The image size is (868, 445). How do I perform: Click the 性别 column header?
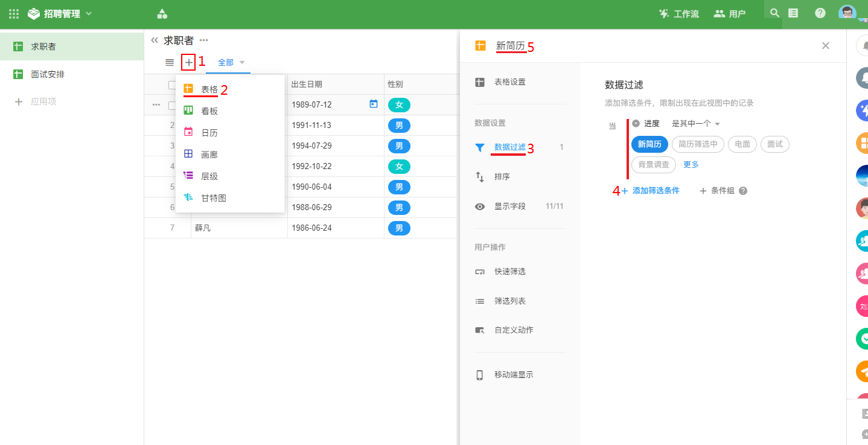click(x=420, y=85)
